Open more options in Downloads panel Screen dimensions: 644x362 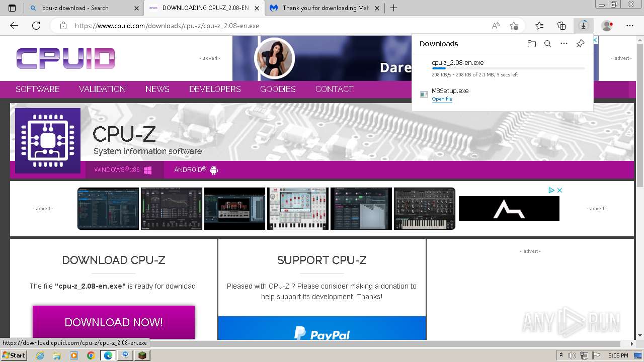point(564,44)
